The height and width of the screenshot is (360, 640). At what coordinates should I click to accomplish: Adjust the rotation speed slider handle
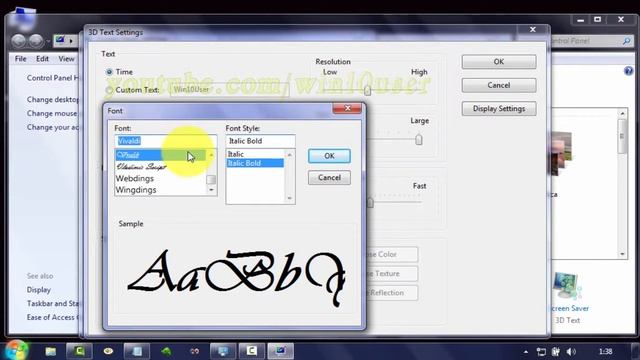click(370, 202)
